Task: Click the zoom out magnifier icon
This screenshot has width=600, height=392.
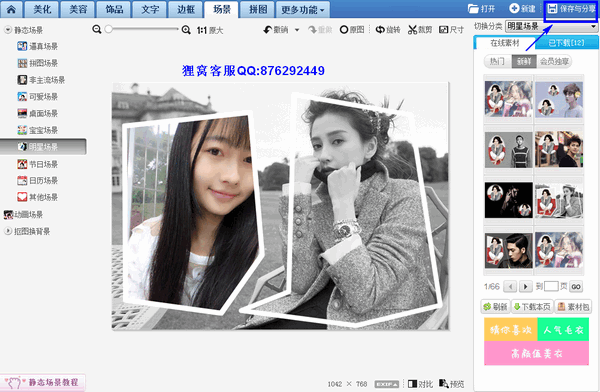Action: coord(97,29)
